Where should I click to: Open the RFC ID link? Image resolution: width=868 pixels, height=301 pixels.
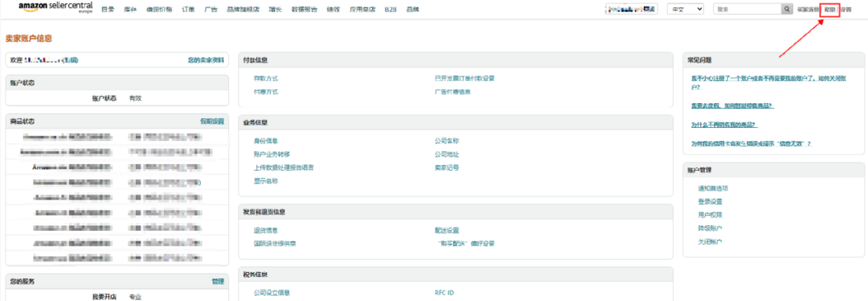click(444, 293)
